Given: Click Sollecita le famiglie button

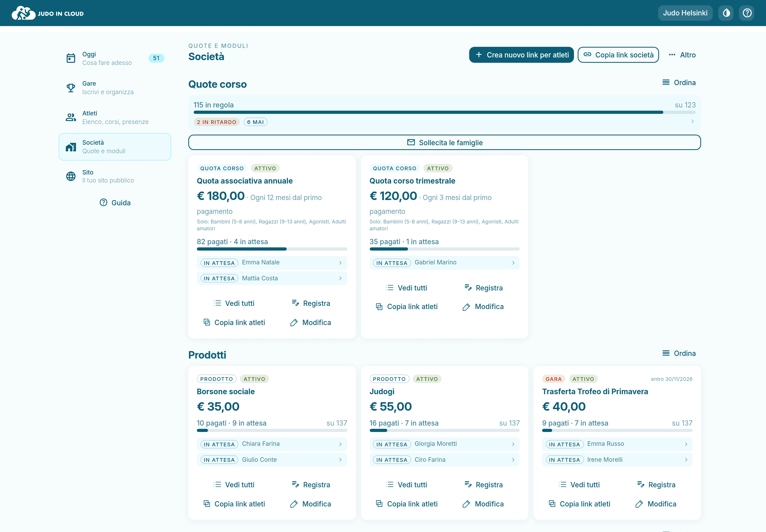Looking at the screenshot, I should (x=444, y=143).
